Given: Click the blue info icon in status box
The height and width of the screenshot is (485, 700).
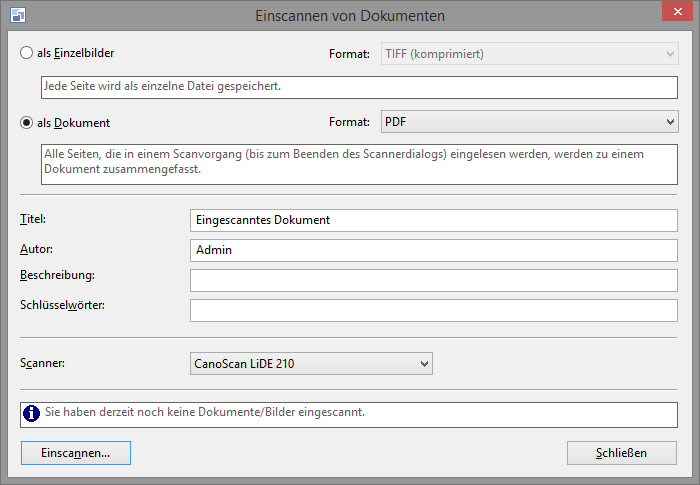Looking at the screenshot, I should coord(32,412).
